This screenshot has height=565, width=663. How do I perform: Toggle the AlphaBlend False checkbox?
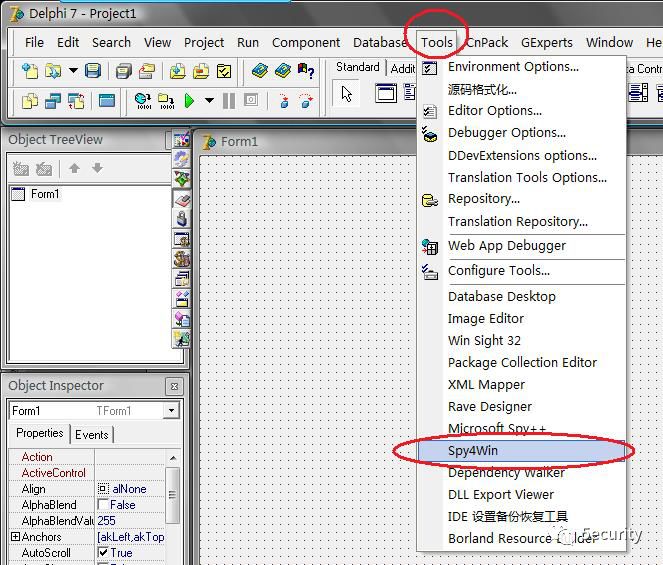click(x=103, y=505)
